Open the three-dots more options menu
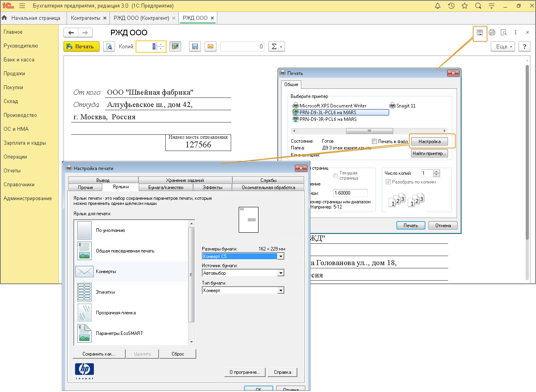 (x=515, y=33)
